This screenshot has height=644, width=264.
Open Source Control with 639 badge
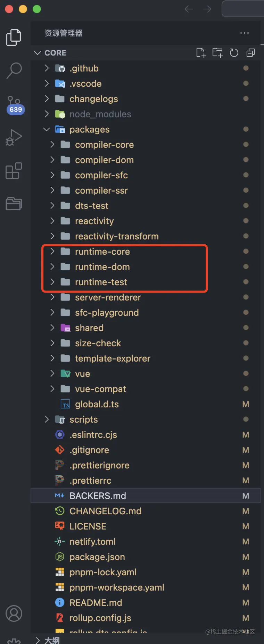click(x=15, y=105)
